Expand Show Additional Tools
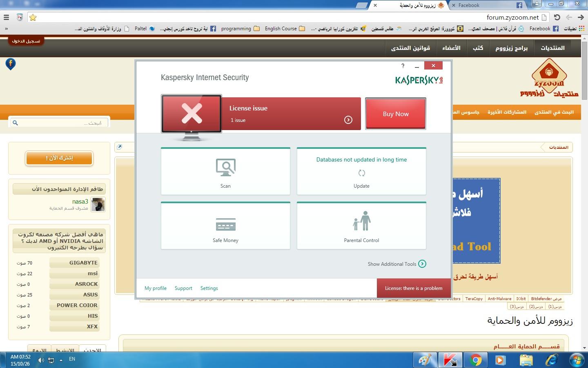The height and width of the screenshot is (368, 588). click(x=396, y=264)
